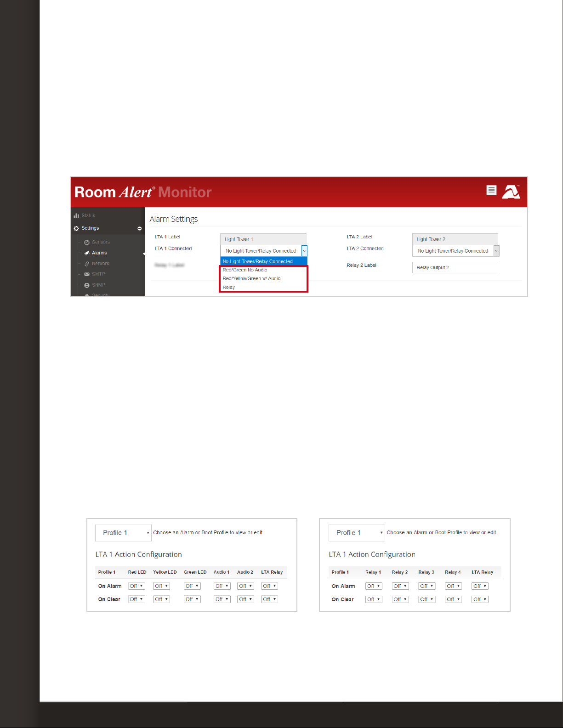Open Green LED On Alarm dropdown
This screenshot has width=563, height=728.
tap(192, 586)
